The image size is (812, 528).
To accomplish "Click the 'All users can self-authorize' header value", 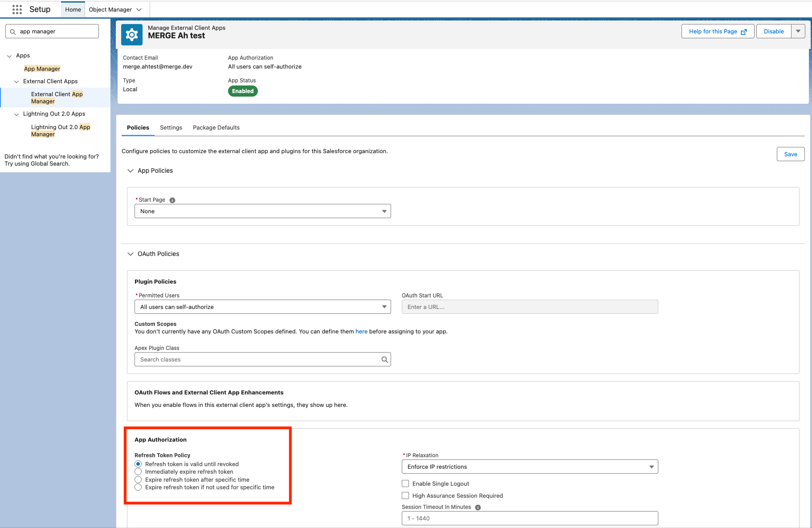I will 265,67.
